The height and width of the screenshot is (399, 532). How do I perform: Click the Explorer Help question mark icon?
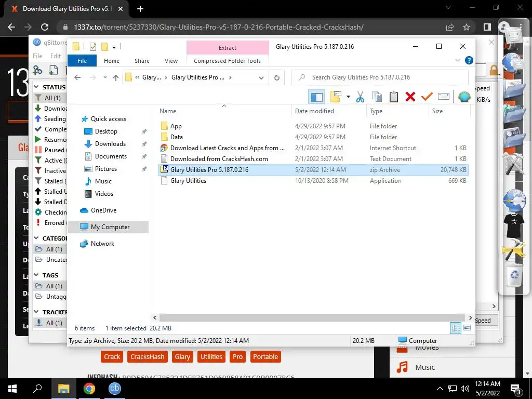(469, 60)
